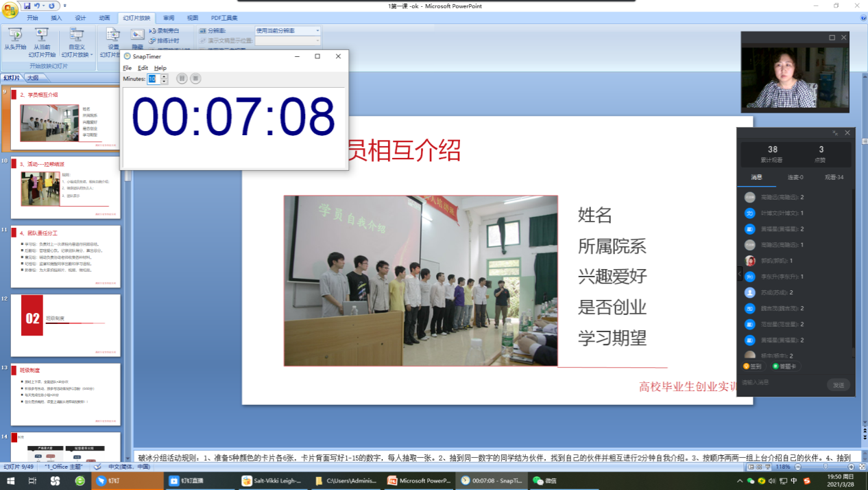Stop the SnapTimer with the stop button
Screen dimensions: 868x490
click(195, 79)
